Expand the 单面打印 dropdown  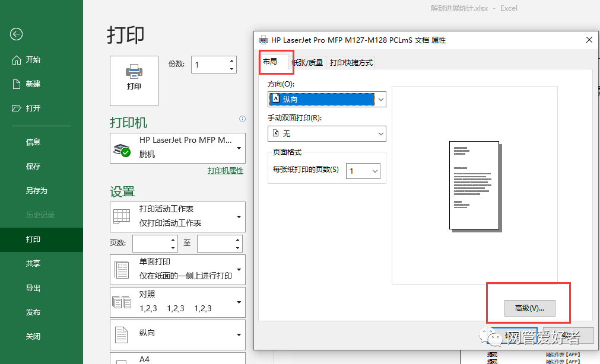177,270
